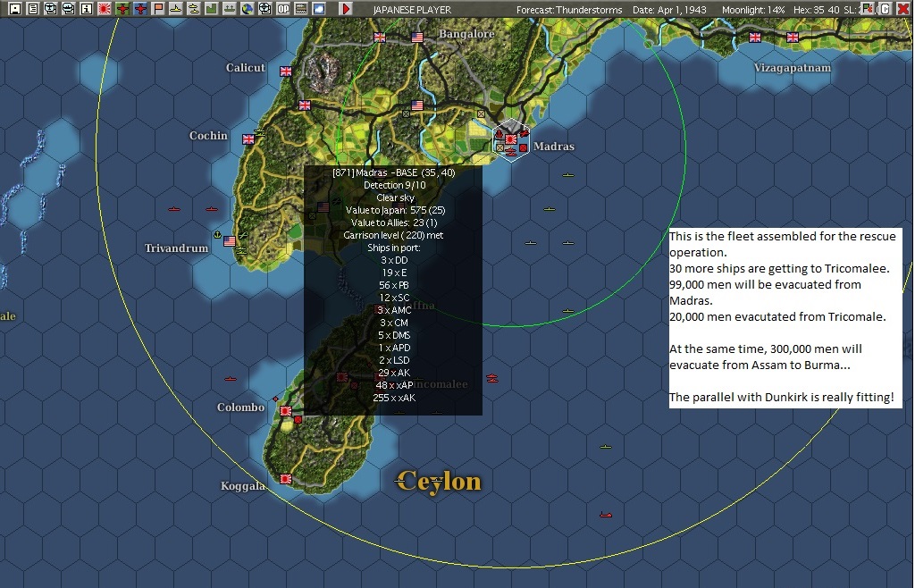Click the 'Colombo' city label
Viewport: 915px width, 588px height.
tap(241, 407)
